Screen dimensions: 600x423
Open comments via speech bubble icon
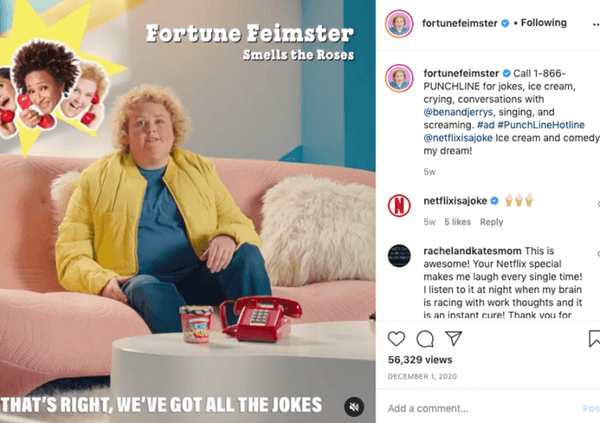coord(425,339)
